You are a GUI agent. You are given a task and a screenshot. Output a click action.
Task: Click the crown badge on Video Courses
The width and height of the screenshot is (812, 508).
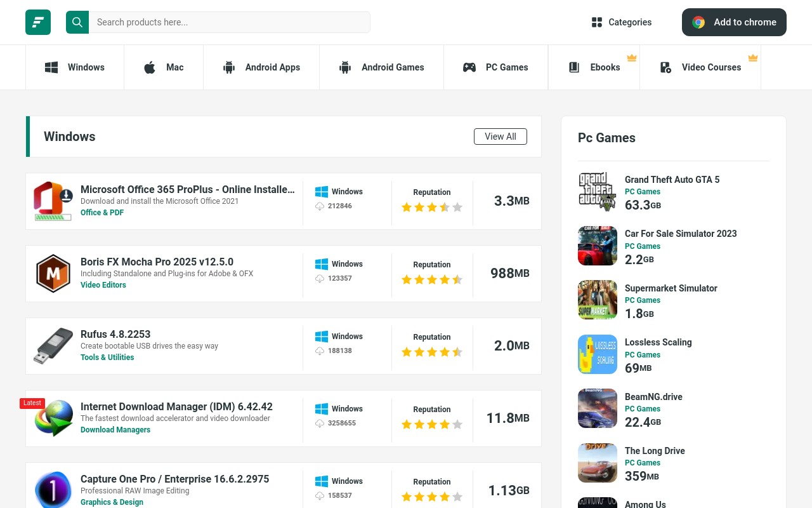point(753,58)
